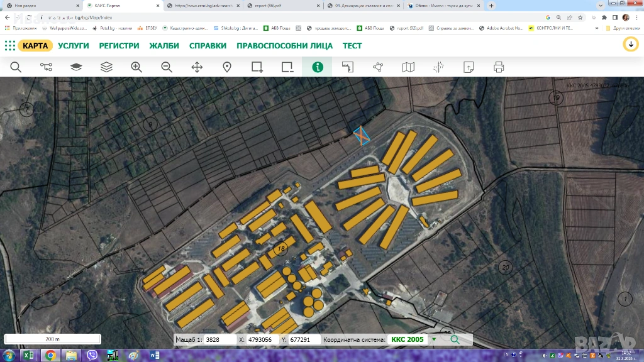Image resolution: width=644 pixels, height=362 pixels.
Task: Toggle the solid base layer tool
Action: 76,67
